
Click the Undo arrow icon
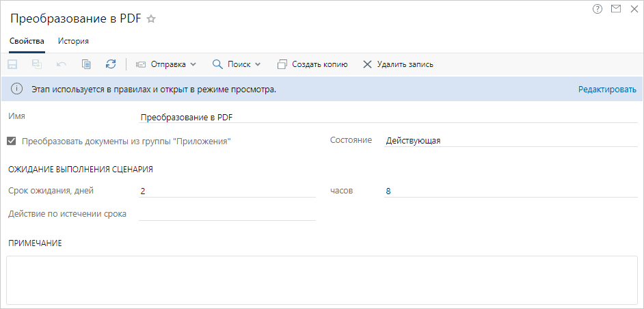(x=62, y=64)
